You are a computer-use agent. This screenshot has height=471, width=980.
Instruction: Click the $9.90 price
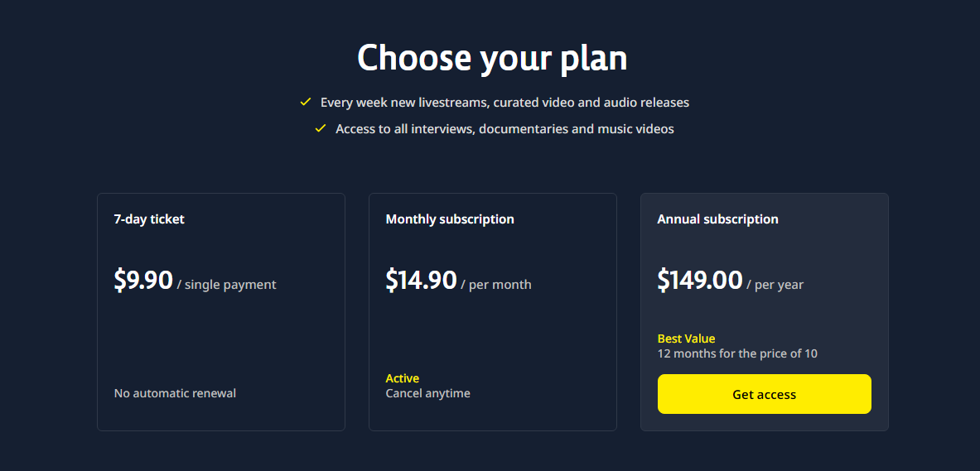(x=143, y=281)
